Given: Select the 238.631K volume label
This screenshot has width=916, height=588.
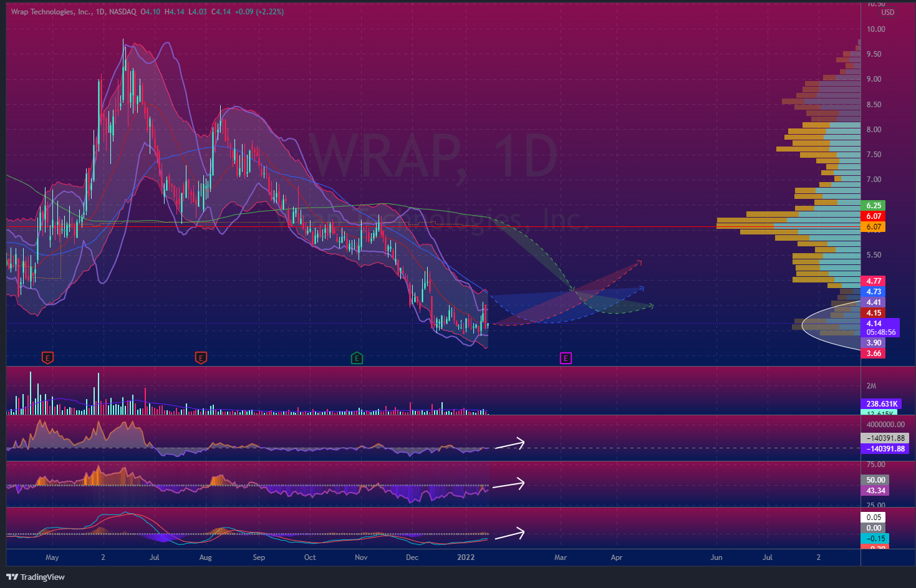Looking at the screenshot, I should 882,404.
